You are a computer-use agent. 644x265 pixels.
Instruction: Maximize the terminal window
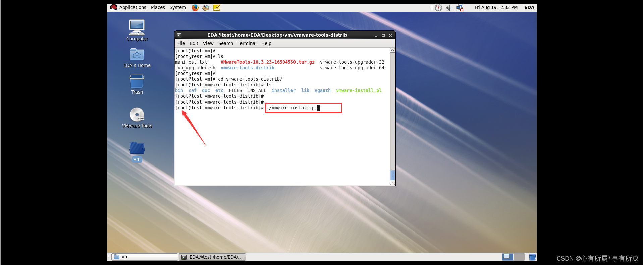point(383,35)
